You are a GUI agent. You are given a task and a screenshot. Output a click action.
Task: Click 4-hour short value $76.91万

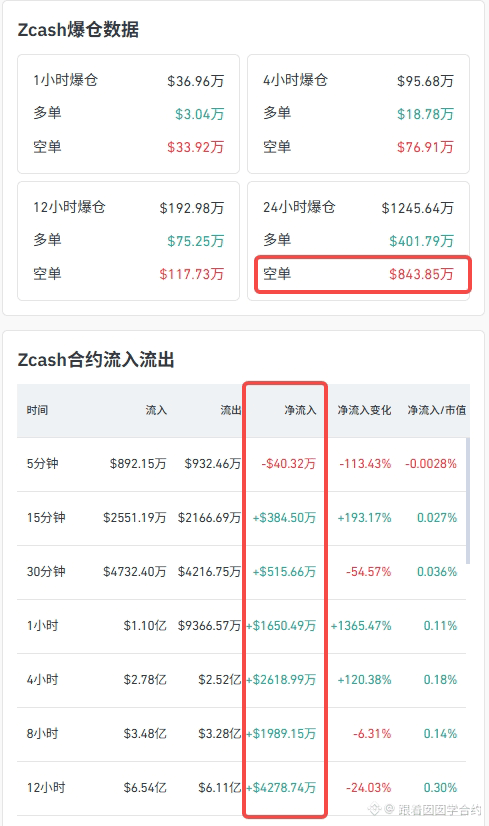click(x=425, y=148)
